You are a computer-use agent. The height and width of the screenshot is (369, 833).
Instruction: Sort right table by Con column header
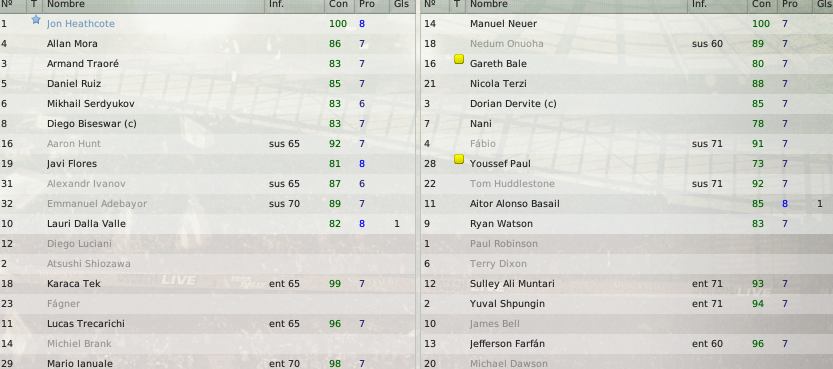pyautogui.click(x=762, y=5)
